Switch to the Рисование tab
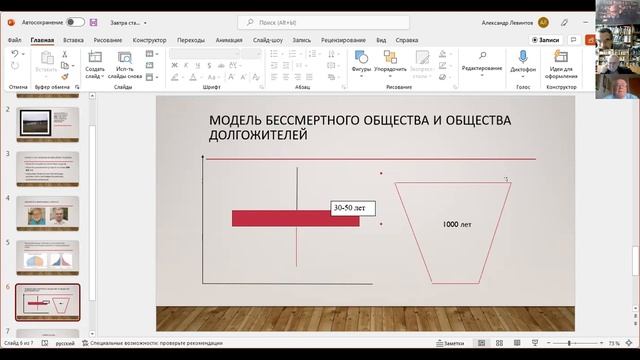 pos(108,40)
